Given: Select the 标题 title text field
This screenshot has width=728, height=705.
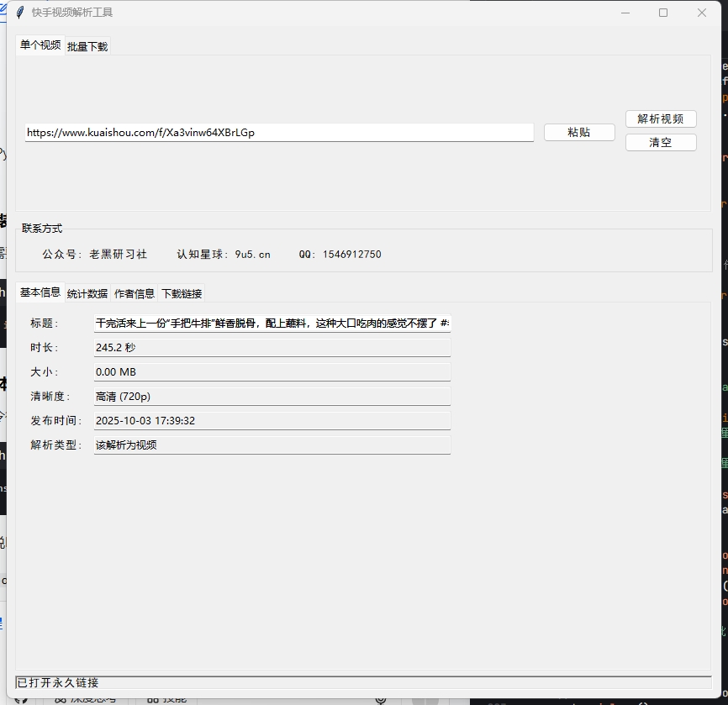Looking at the screenshot, I should tap(272, 323).
